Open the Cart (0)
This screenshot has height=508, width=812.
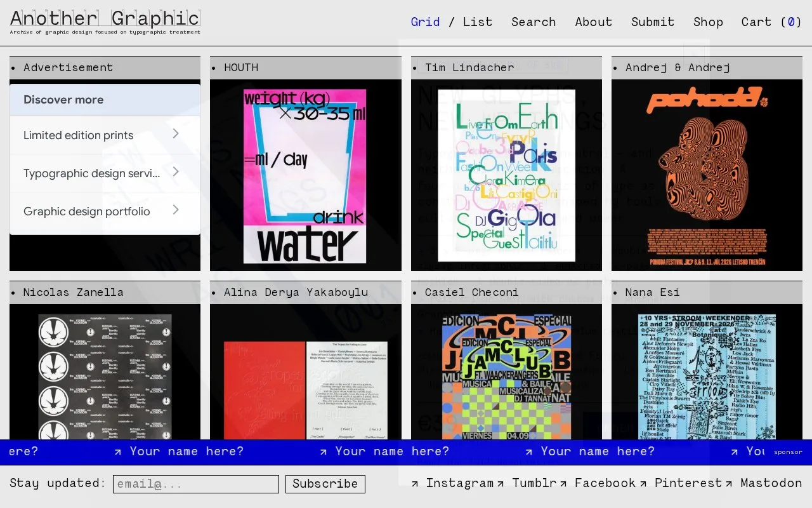pyautogui.click(x=771, y=22)
